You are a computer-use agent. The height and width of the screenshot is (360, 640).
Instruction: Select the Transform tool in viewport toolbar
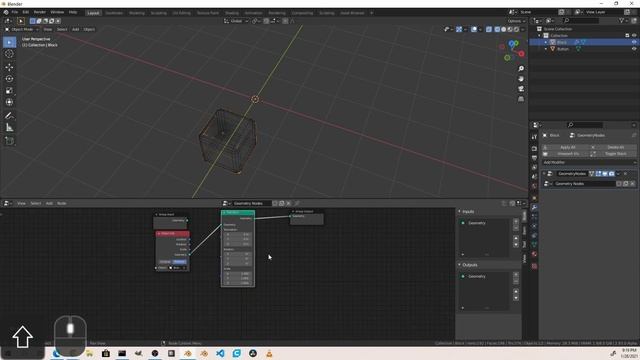[9, 102]
